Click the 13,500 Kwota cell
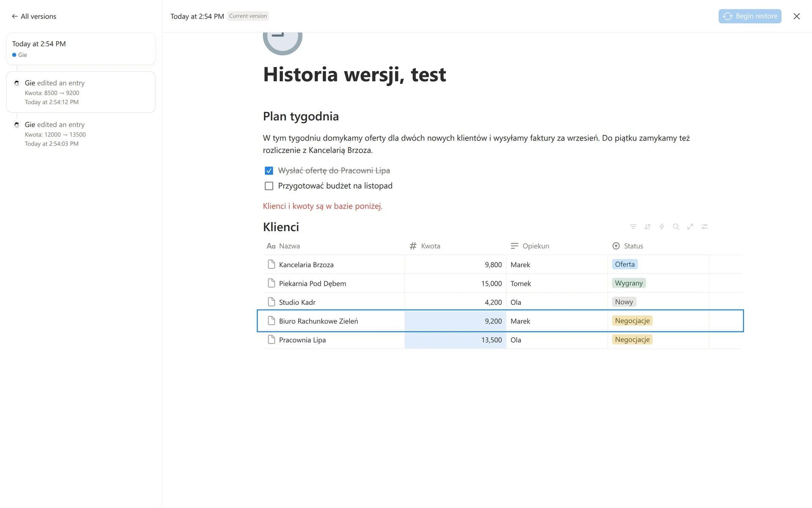Viewport: 812px width, 508px height. (x=455, y=340)
